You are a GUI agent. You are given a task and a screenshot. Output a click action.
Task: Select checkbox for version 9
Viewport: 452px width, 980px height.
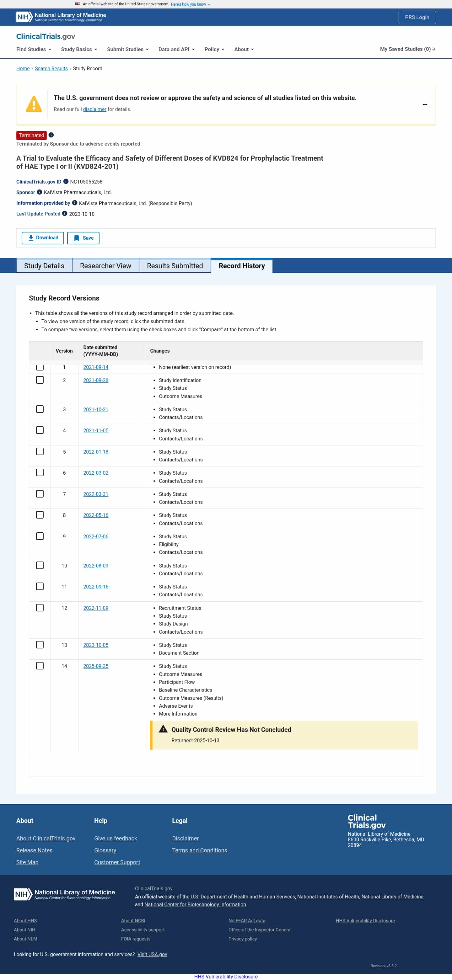tap(40, 536)
